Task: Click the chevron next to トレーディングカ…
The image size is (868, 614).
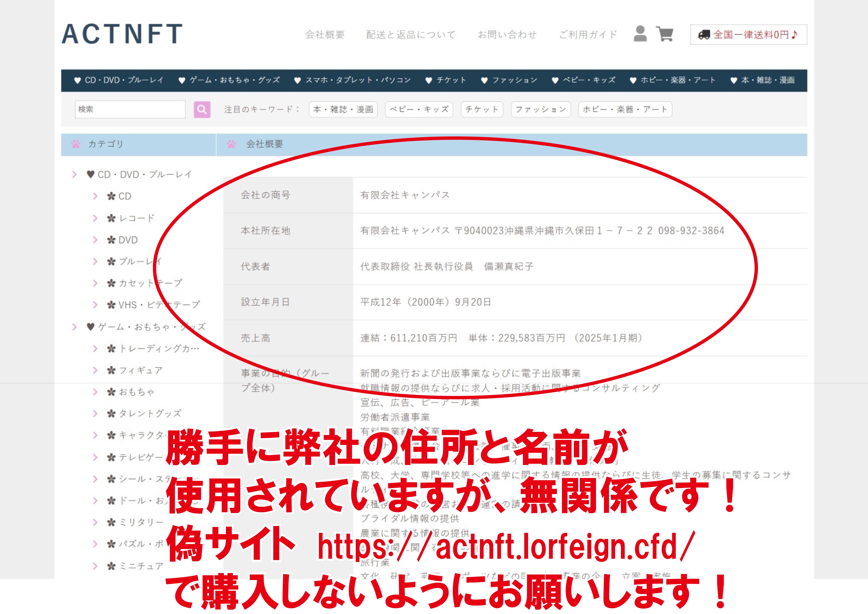Action: 95,348
